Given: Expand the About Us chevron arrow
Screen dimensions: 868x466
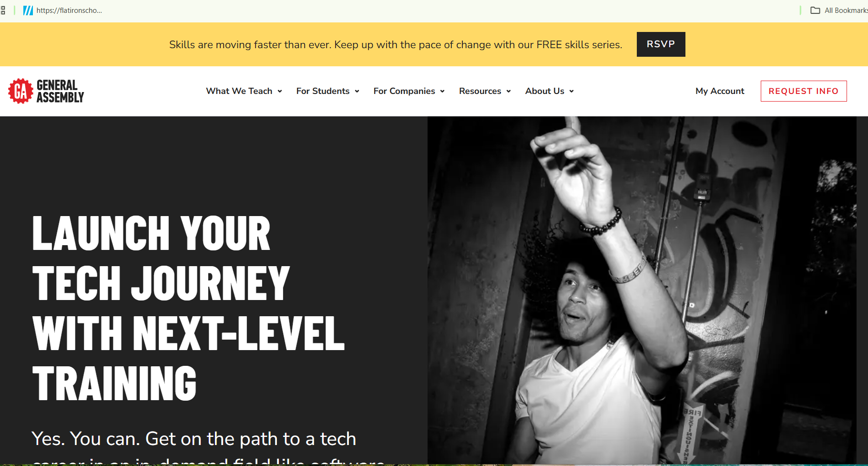Looking at the screenshot, I should coord(572,92).
